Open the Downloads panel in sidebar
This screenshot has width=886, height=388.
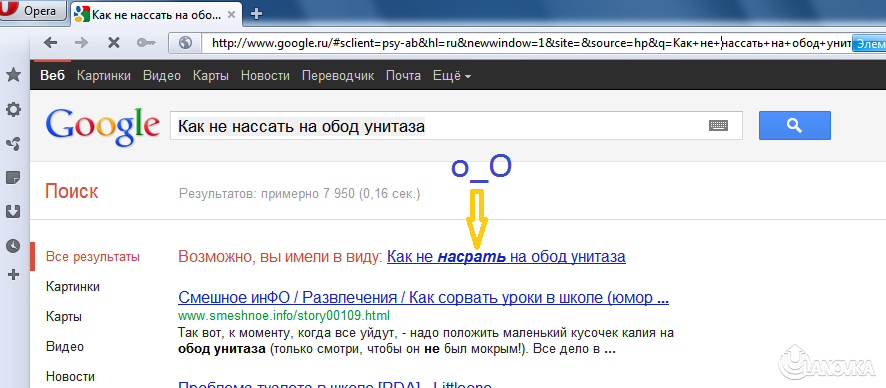click(x=13, y=211)
